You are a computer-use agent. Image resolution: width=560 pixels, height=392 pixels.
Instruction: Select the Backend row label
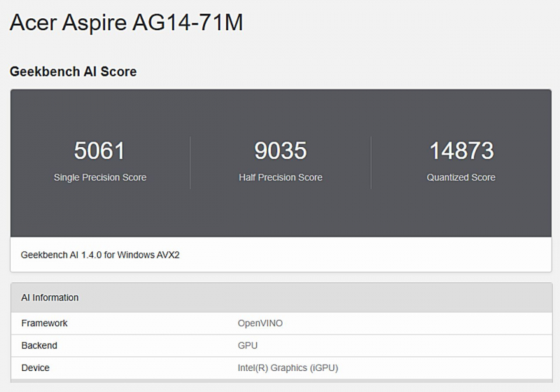click(x=39, y=346)
